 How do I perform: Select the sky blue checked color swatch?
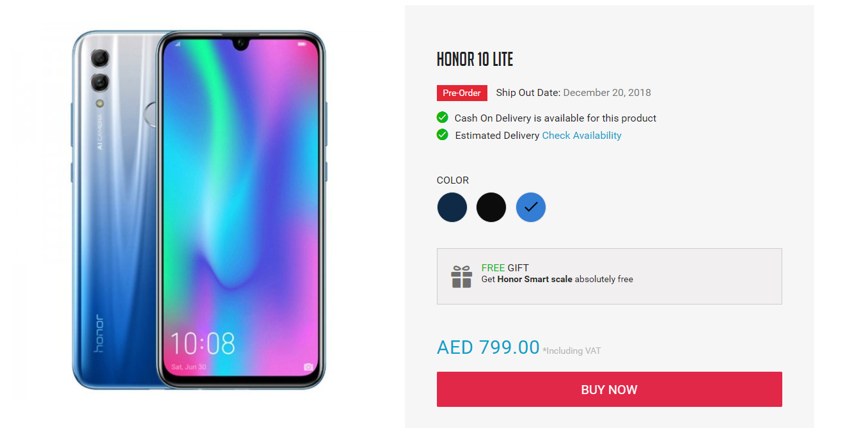coord(531,207)
